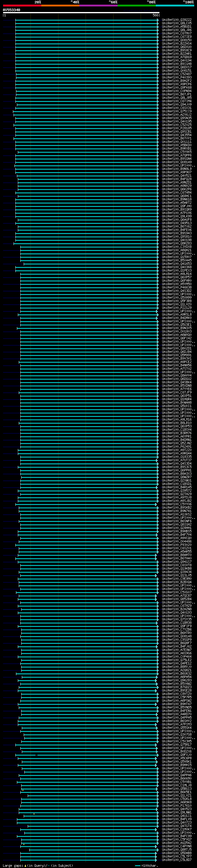The image size is (197, 868).
Task: Click hit label UniRef100_P17610
Action: (176, 806)
